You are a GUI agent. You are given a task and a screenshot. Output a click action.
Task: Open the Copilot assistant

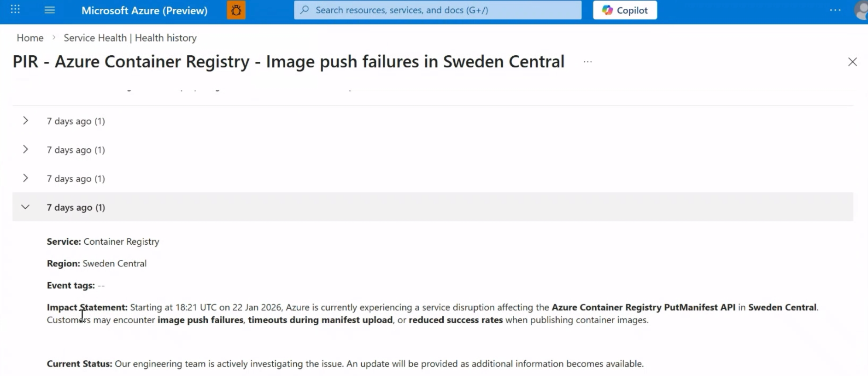tap(625, 10)
